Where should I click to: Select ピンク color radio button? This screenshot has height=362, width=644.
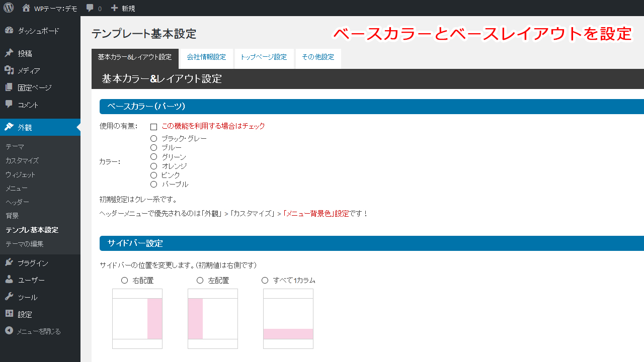click(x=154, y=175)
